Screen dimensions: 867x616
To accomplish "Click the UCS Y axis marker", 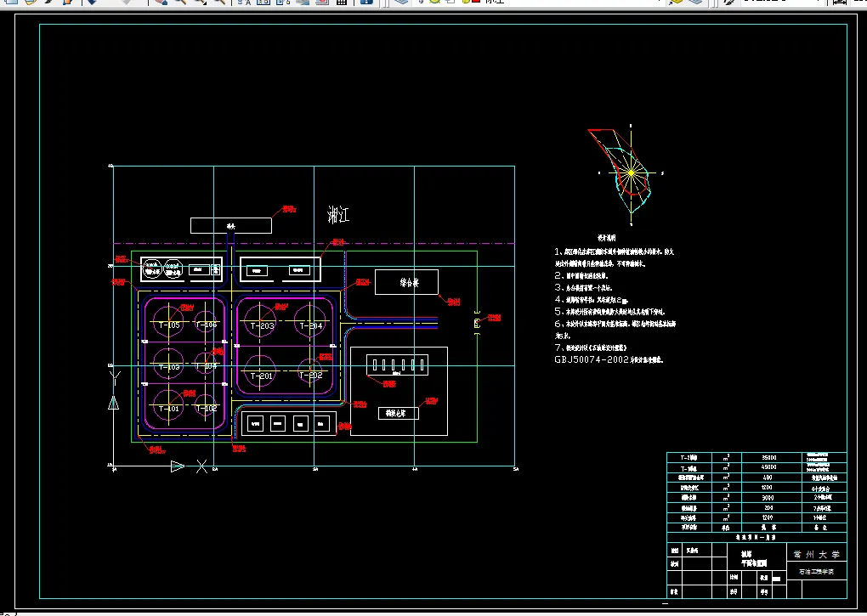I will tap(115, 378).
